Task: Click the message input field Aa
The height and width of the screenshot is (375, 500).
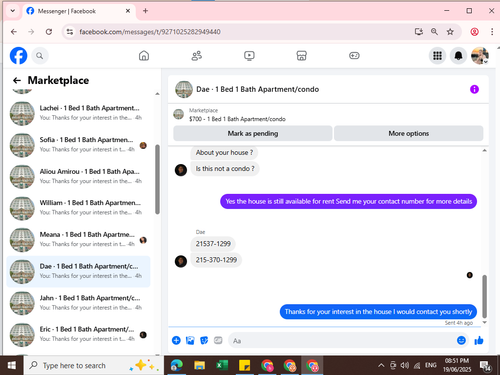Action: pyautogui.click(x=349, y=341)
